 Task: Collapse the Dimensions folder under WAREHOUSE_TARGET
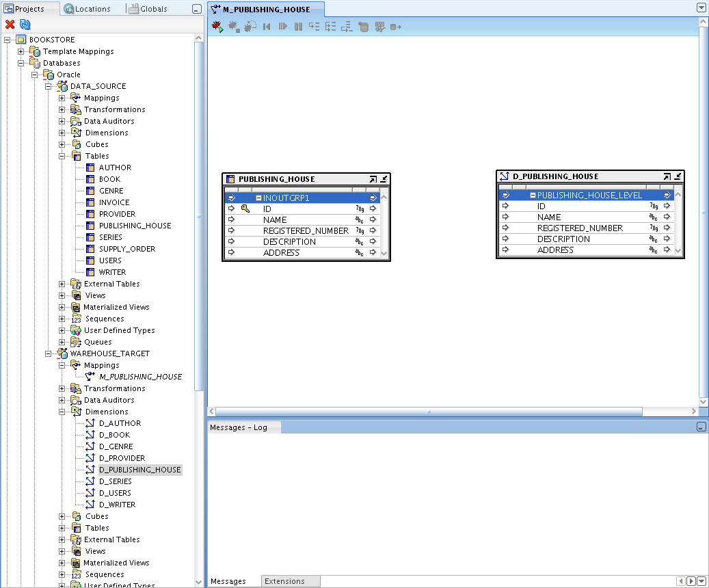tap(62, 412)
